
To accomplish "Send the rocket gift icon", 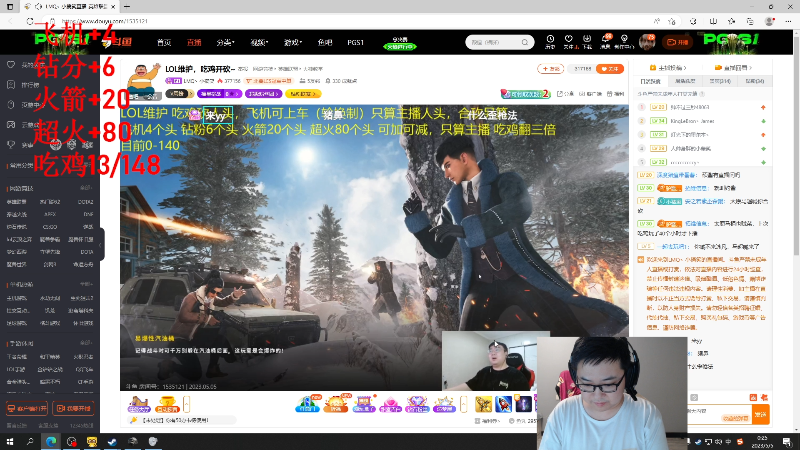I will (503, 404).
